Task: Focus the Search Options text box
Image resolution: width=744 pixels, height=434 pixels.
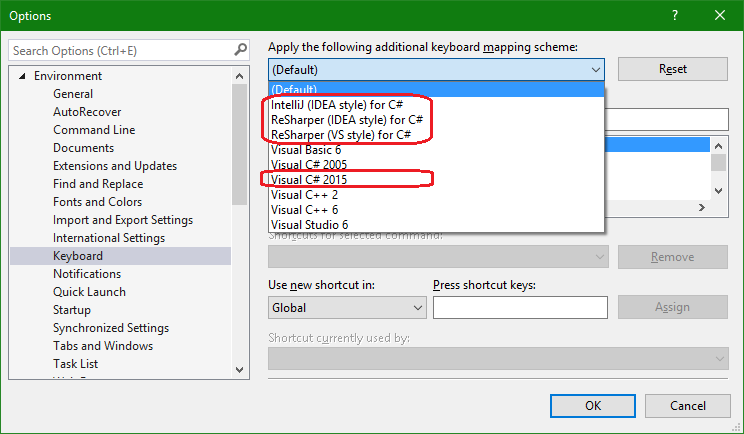Action: tap(120, 50)
